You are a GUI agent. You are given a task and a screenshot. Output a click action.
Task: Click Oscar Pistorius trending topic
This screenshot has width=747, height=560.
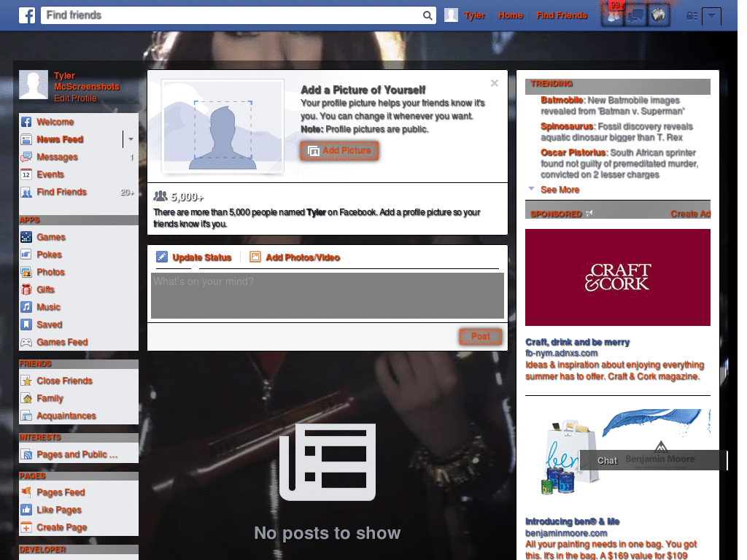[573, 152]
